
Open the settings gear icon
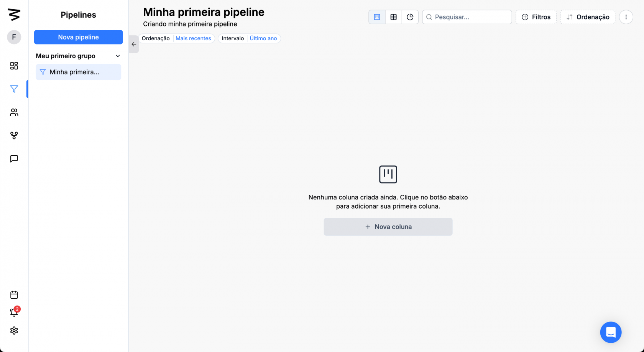coord(14,331)
